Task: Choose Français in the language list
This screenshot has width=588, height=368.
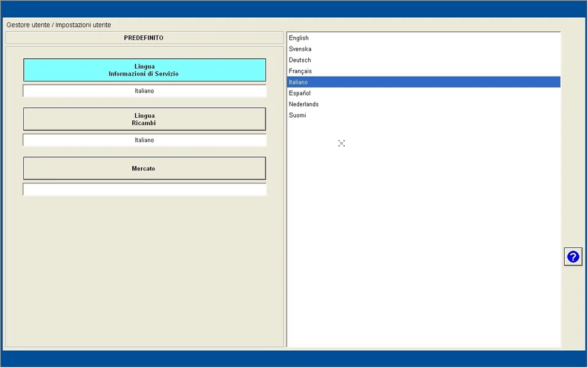Action: pyautogui.click(x=424, y=71)
